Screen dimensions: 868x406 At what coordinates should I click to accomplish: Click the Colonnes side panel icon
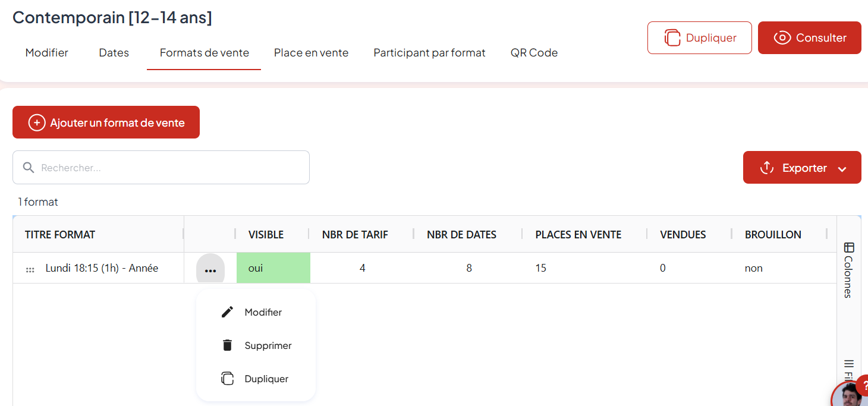point(849,247)
